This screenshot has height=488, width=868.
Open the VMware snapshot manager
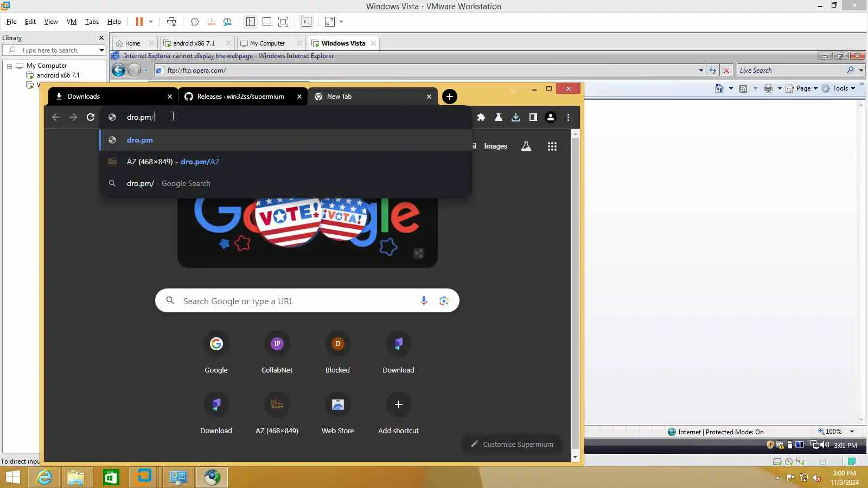click(227, 22)
